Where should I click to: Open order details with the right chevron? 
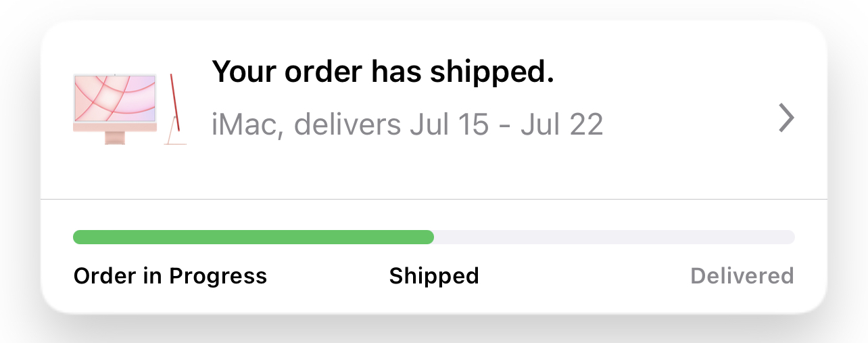786,118
